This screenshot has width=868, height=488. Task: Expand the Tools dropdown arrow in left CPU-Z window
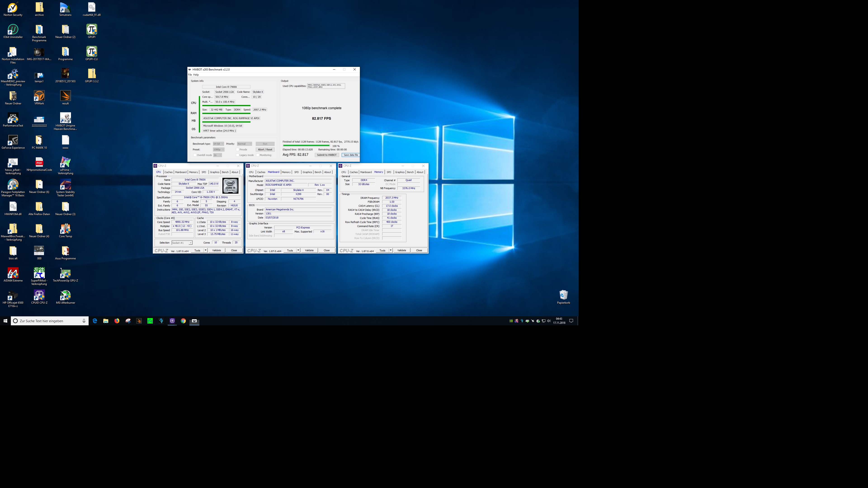click(205, 250)
